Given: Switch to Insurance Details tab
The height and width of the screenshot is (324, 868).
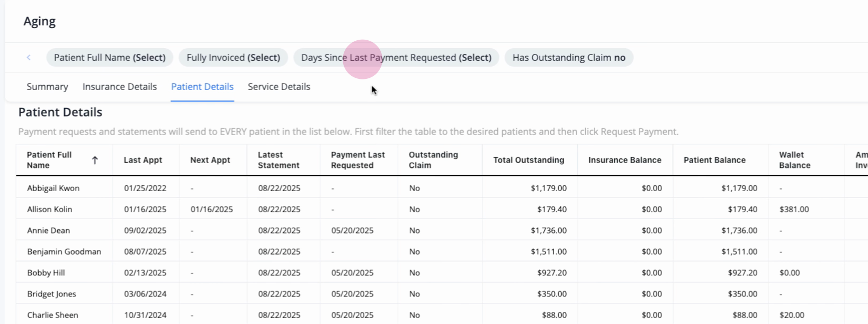Looking at the screenshot, I should click(x=120, y=87).
